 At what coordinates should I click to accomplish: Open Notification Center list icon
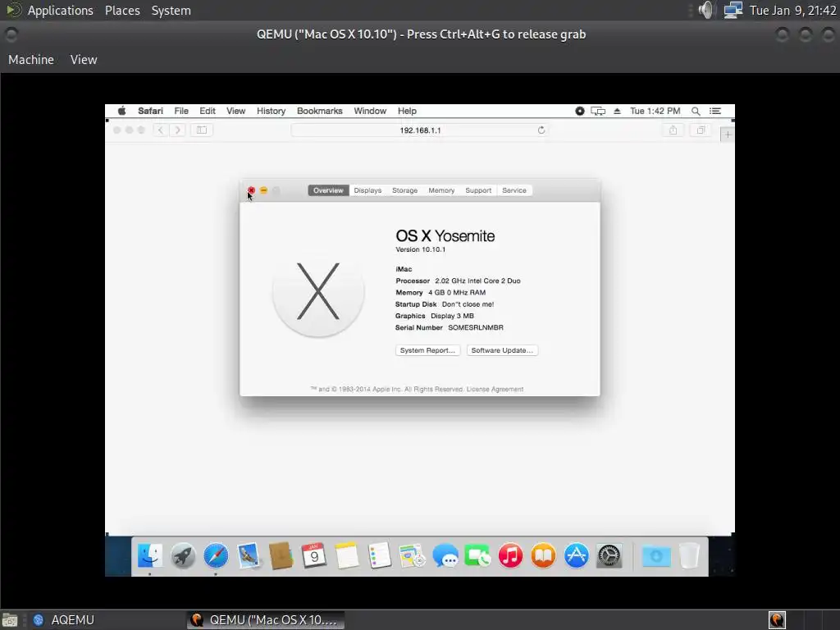pyautogui.click(x=715, y=111)
